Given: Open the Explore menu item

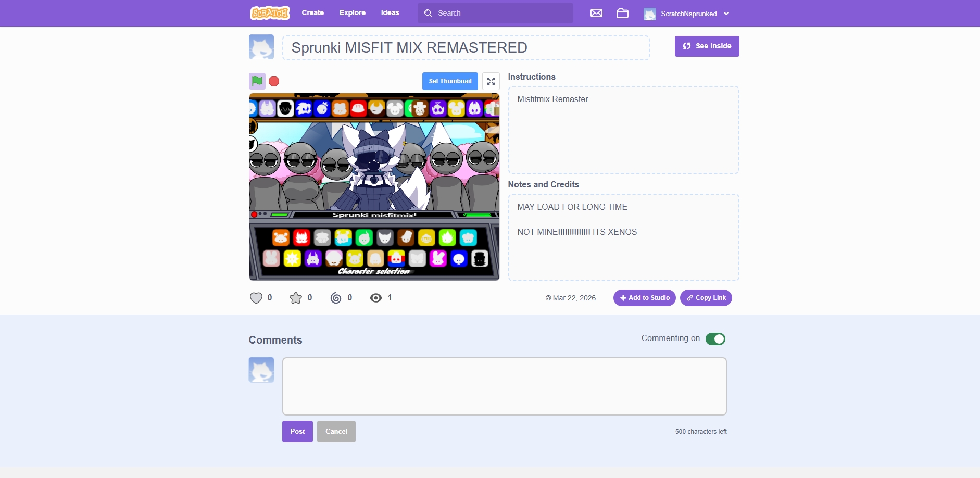Looking at the screenshot, I should (353, 13).
